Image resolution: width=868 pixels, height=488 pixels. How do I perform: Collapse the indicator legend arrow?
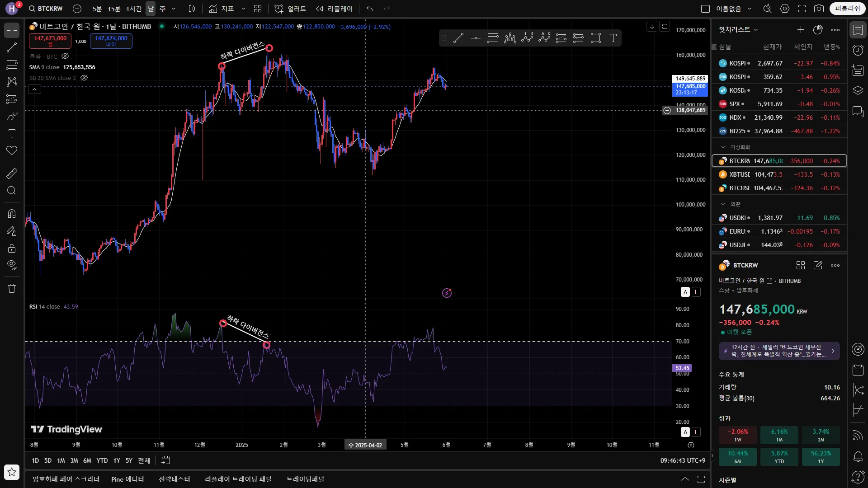35,89
